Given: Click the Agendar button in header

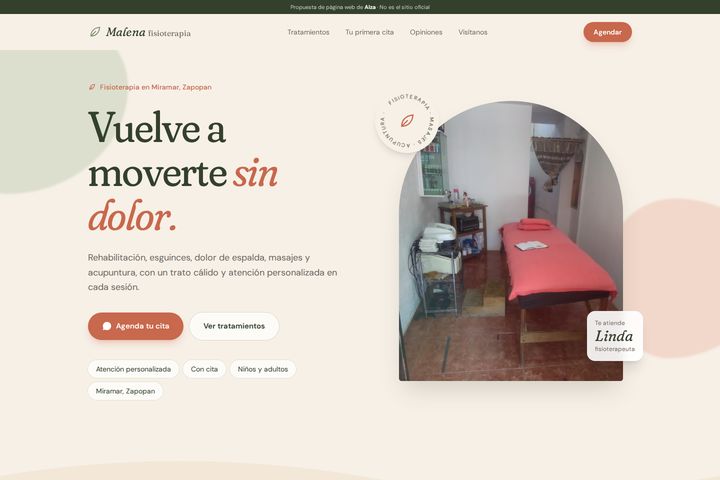Looking at the screenshot, I should click(608, 32).
